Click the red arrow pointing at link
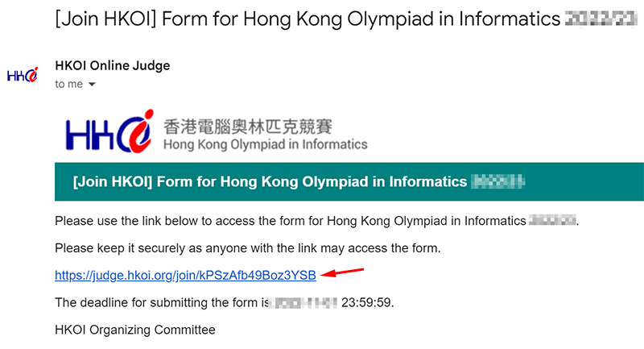Image resolution: width=644 pixels, height=349 pixels. [x=342, y=272]
